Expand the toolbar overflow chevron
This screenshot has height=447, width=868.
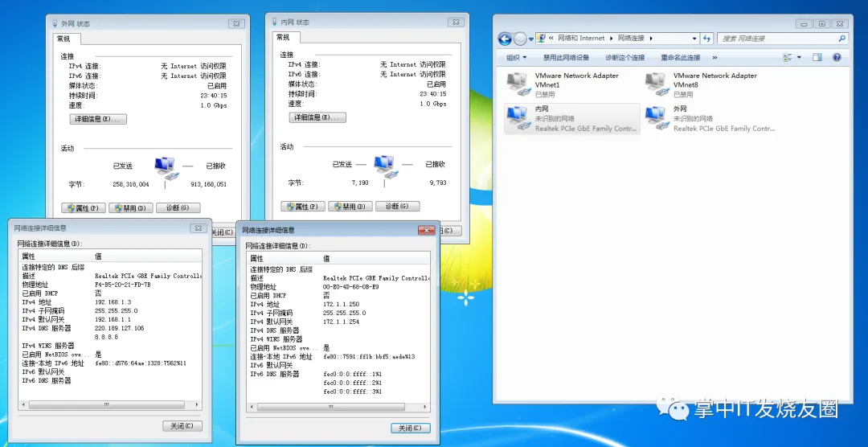(714, 58)
